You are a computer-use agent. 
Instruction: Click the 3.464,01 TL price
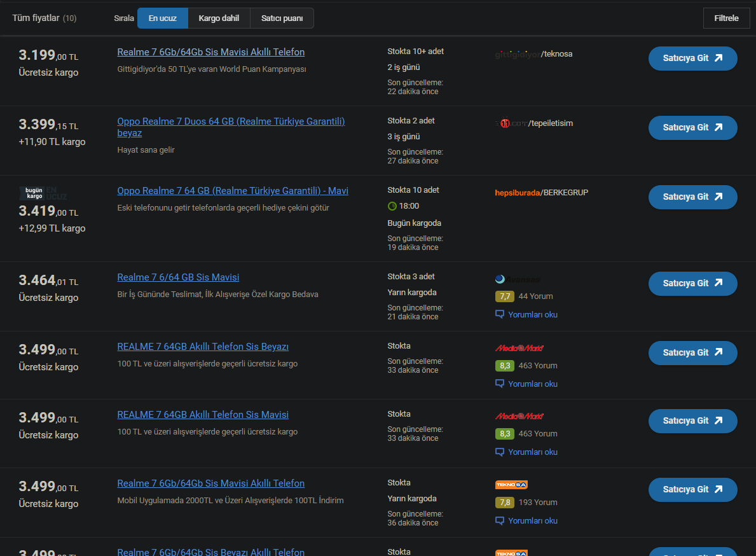48,281
